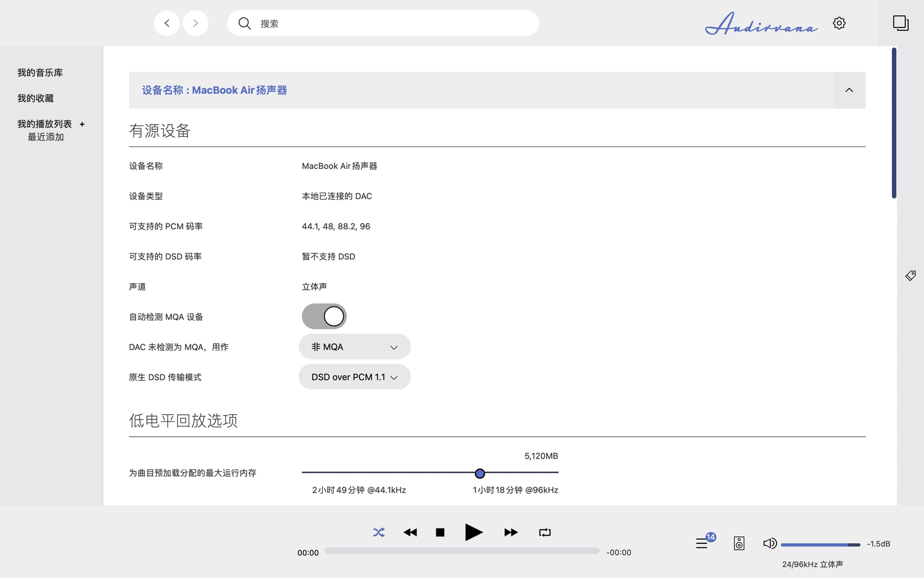Screen dimensions: 924x578
Task: Toggle automatic MQA device detection
Action: tap(324, 316)
